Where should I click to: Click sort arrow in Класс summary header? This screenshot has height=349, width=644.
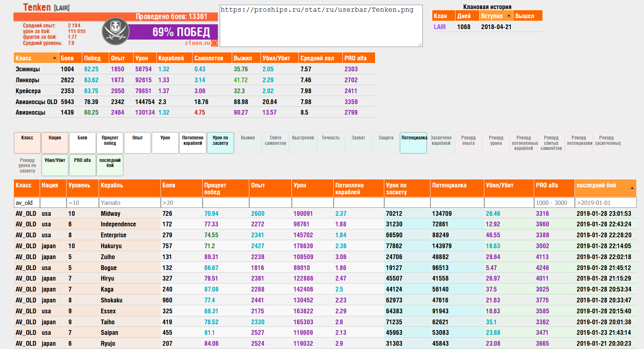coord(55,58)
